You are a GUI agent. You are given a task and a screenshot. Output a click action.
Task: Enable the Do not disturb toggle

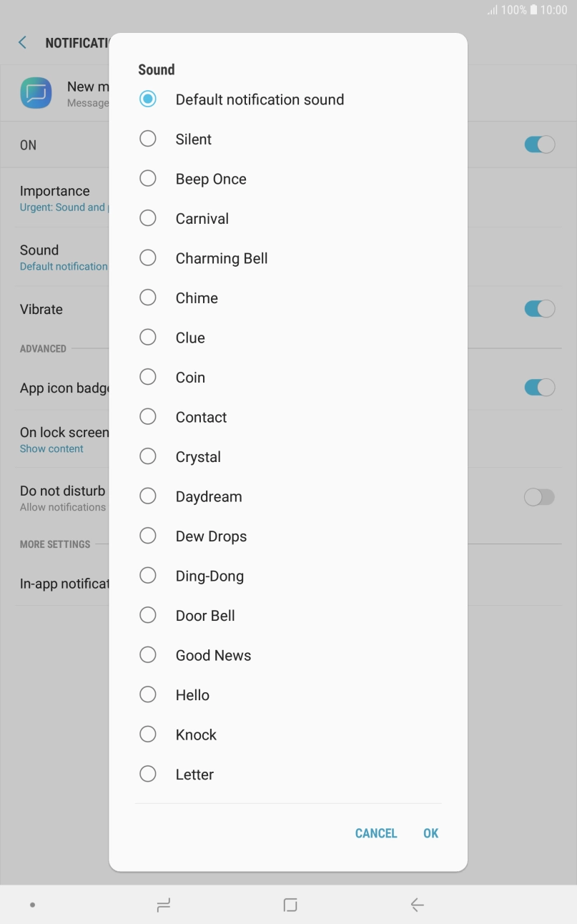[540, 496]
